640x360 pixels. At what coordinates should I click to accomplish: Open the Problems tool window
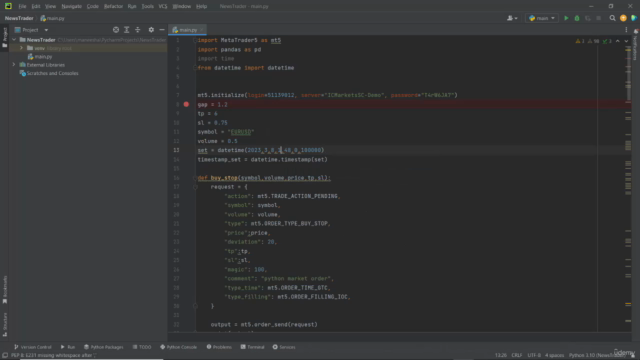click(219, 347)
